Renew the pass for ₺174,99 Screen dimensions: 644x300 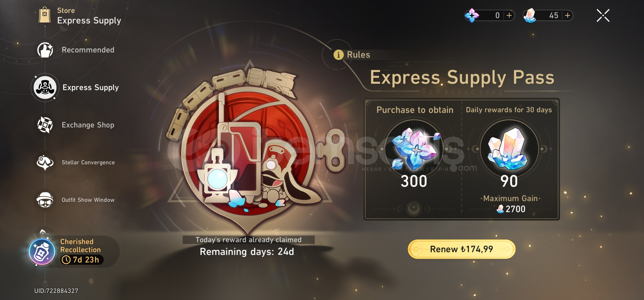(461, 249)
